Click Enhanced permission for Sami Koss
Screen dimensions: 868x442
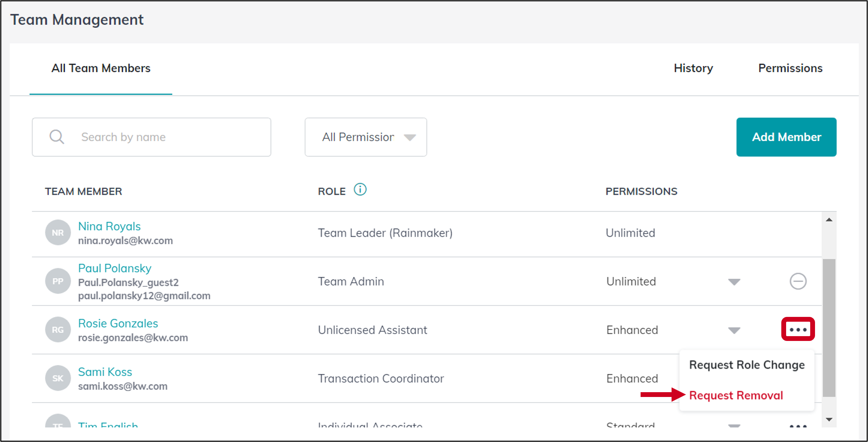coord(632,378)
